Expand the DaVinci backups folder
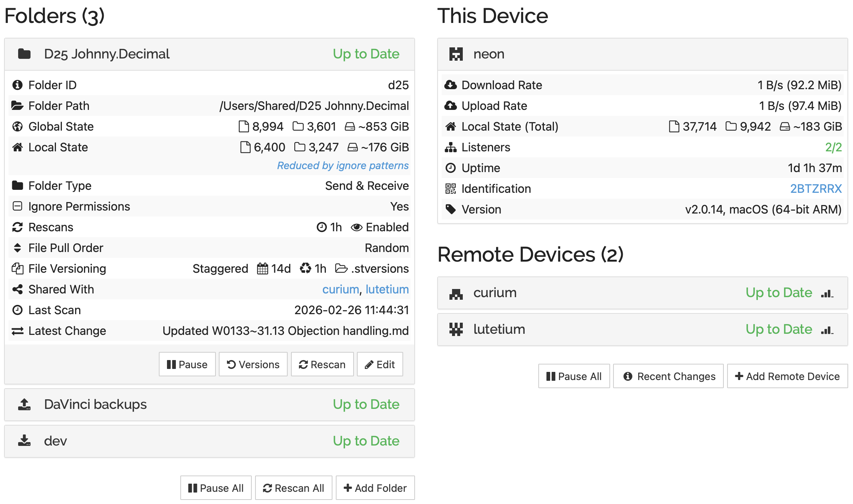The height and width of the screenshot is (504, 853). click(96, 404)
